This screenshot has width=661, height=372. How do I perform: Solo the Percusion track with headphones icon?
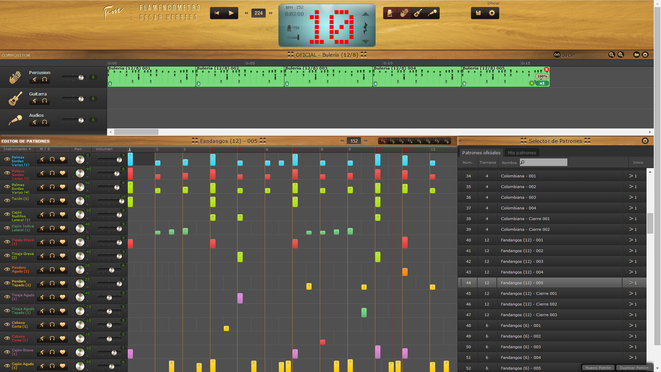pos(44,79)
